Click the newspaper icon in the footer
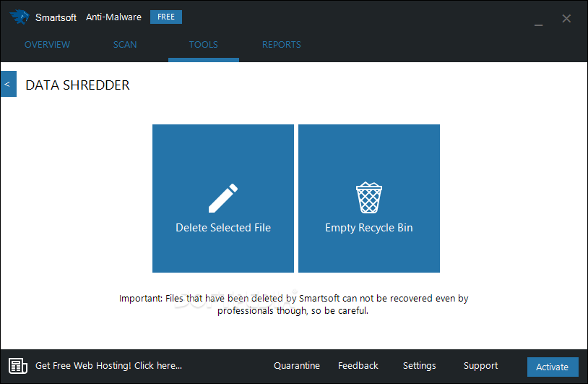The image size is (588, 384). coord(18,366)
